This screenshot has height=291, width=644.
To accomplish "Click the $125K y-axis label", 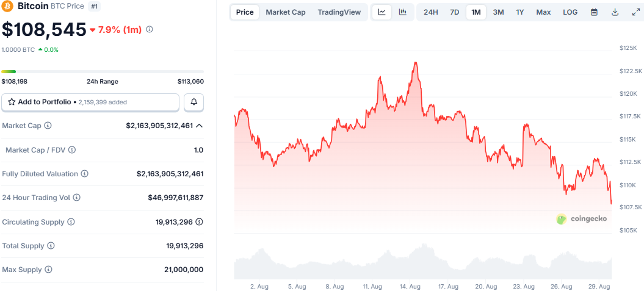I will 628,48.
